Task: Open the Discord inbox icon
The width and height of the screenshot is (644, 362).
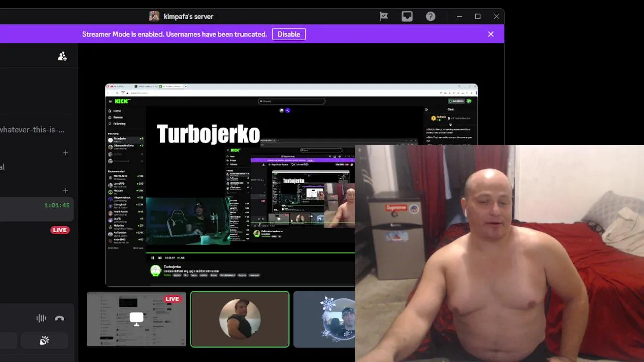Action: pos(407,16)
